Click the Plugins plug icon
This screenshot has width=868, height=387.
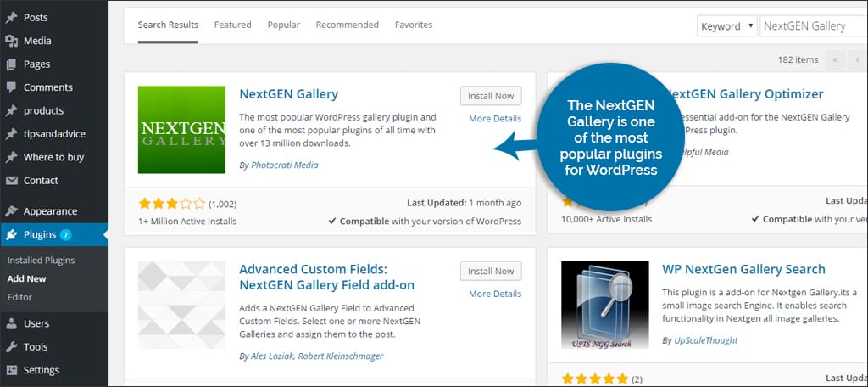[x=11, y=234]
